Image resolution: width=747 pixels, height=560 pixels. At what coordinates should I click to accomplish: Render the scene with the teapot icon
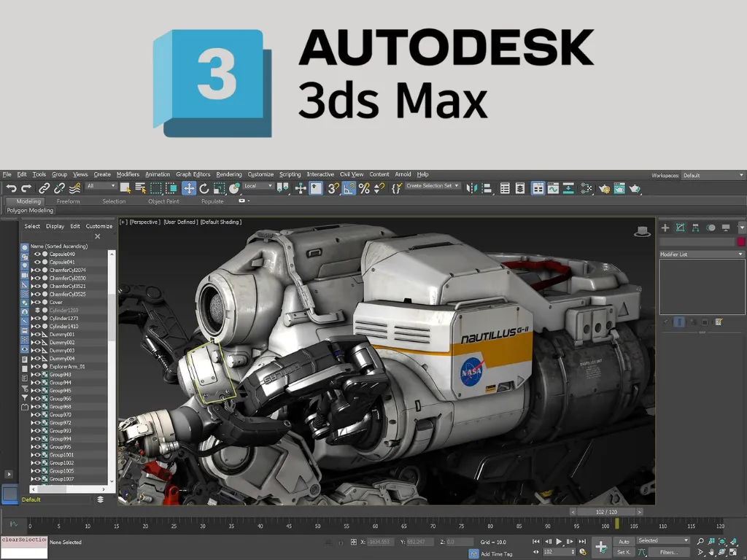click(x=635, y=187)
